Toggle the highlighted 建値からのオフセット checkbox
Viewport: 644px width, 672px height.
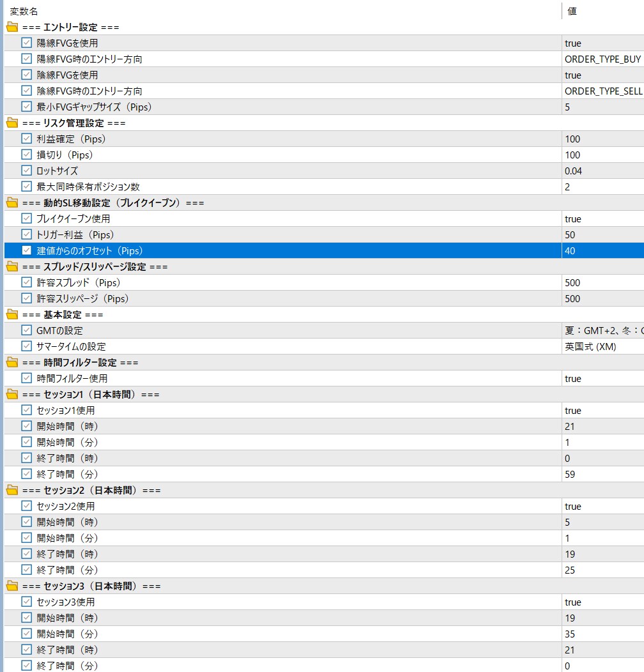click(27, 250)
